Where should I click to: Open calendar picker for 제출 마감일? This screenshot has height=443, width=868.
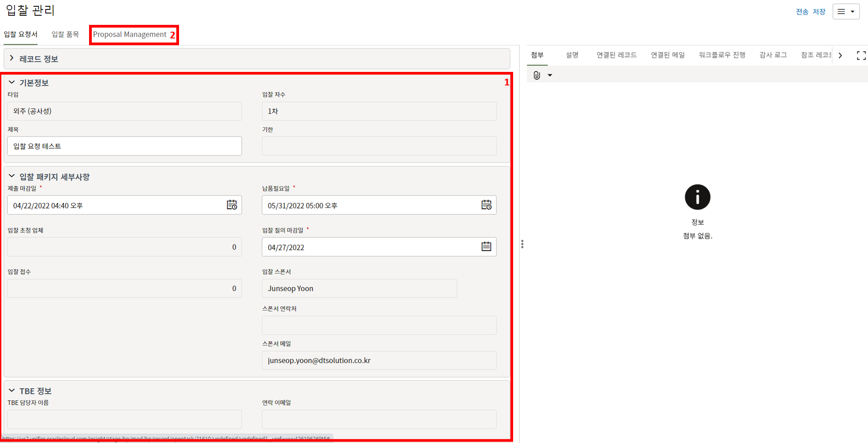coord(231,205)
